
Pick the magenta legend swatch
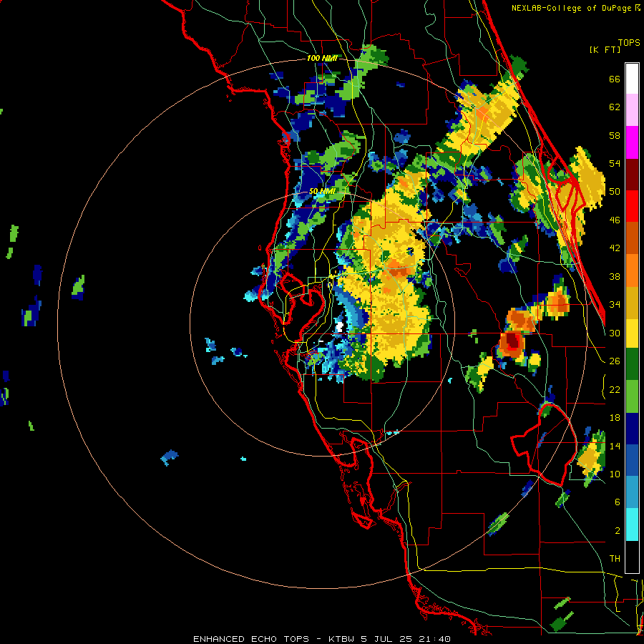coord(632,142)
